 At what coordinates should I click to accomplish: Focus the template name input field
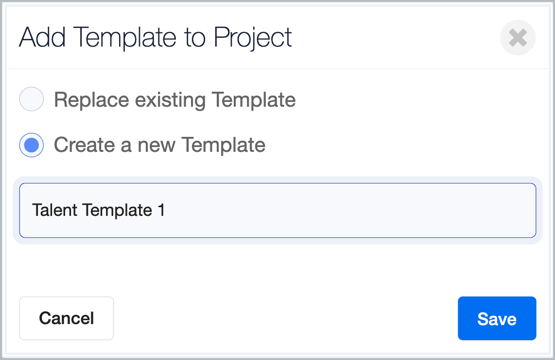pyautogui.click(x=278, y=210)
